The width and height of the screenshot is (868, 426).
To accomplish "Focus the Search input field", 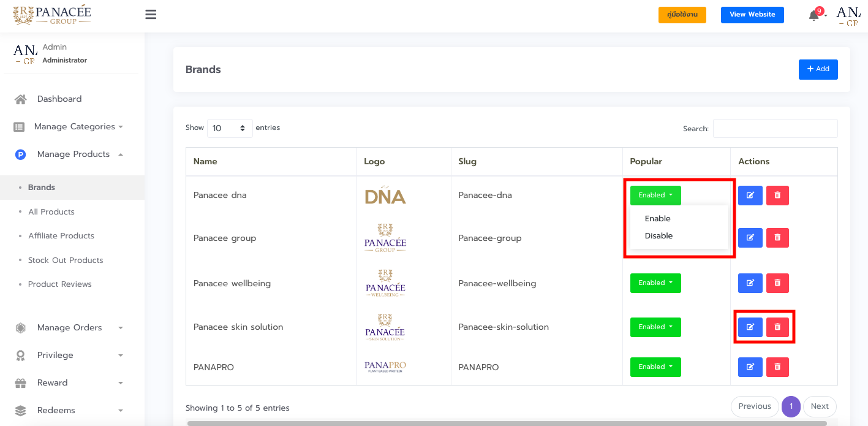I will click(776, 129).
